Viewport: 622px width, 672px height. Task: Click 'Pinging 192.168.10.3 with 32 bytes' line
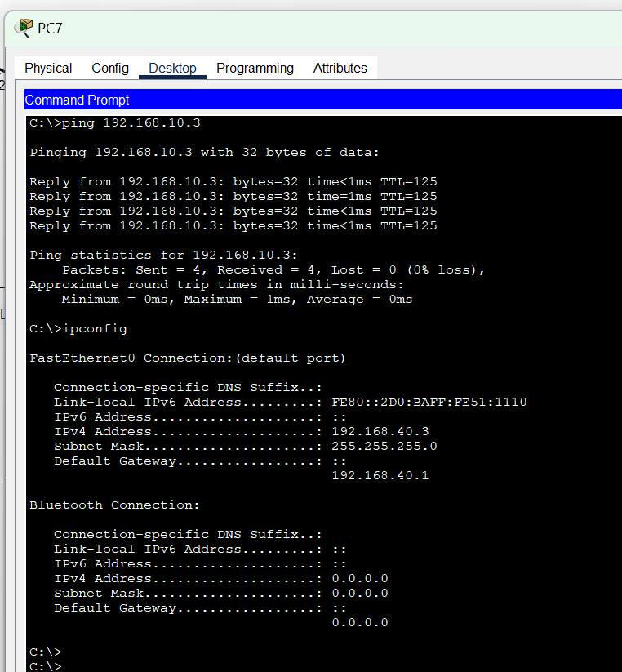click(204, 153)
